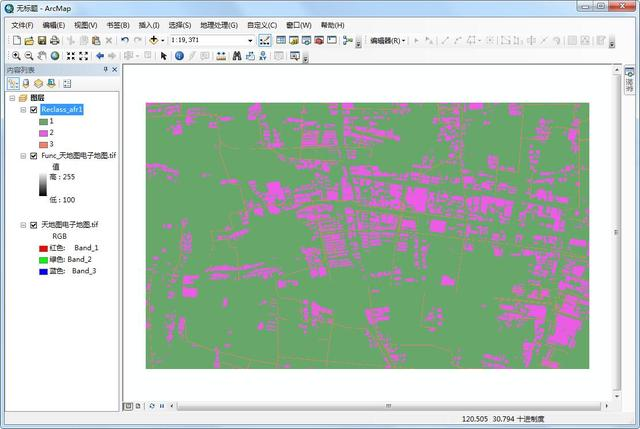Open the Editor toolbar icon

tap(264, 40)
